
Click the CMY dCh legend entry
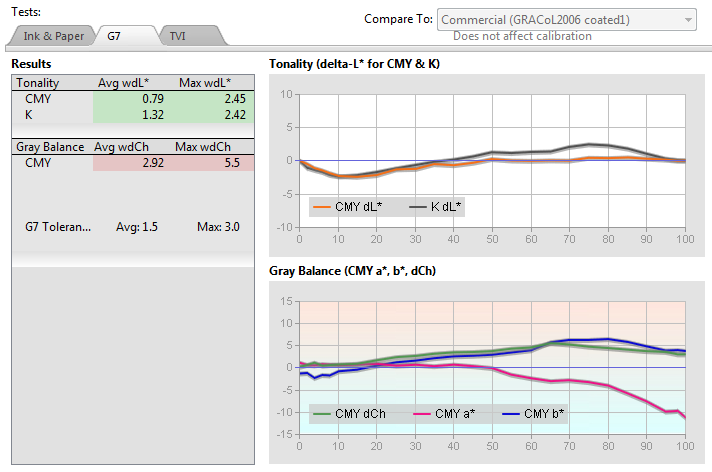pyautogui.click(x=350, y=414)
